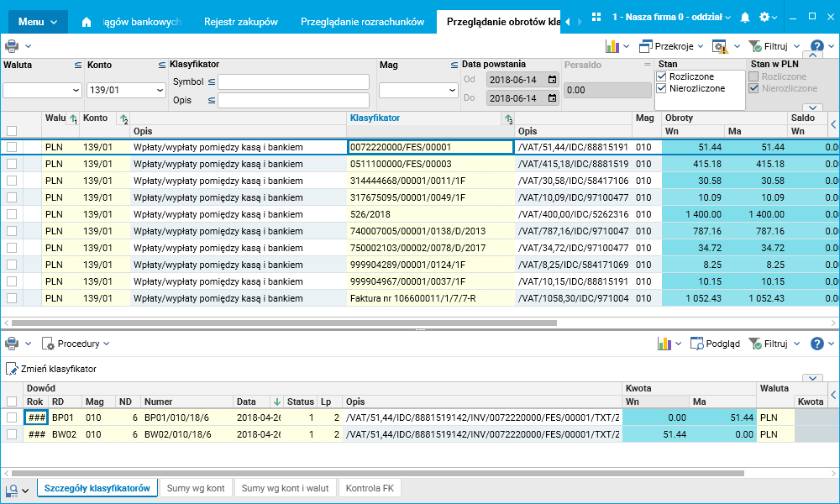The image size is (840, 504).
Task: Click the printer icon in top toolbar
Action: 12,46
